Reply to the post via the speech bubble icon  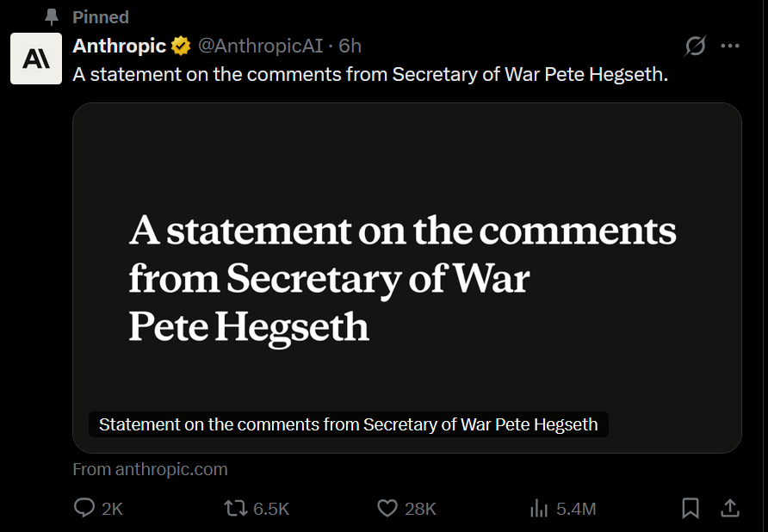click(x=84, y=509)
